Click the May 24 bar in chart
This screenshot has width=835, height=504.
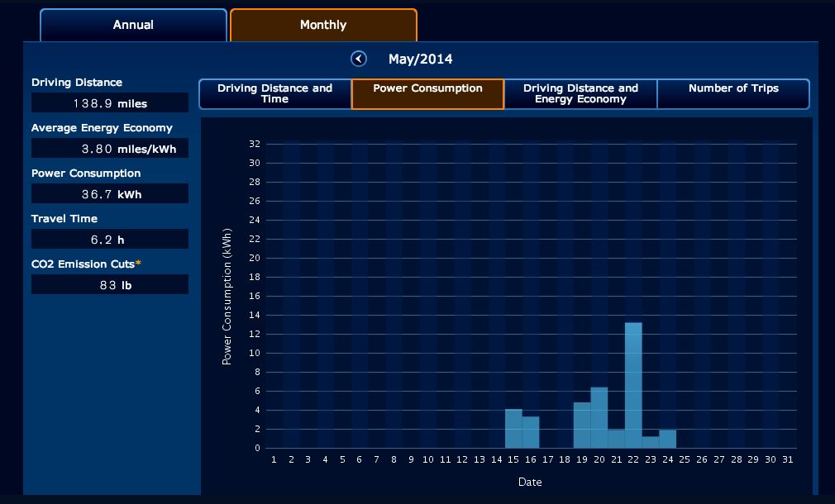pyautogui.click(x=668, y=439)
